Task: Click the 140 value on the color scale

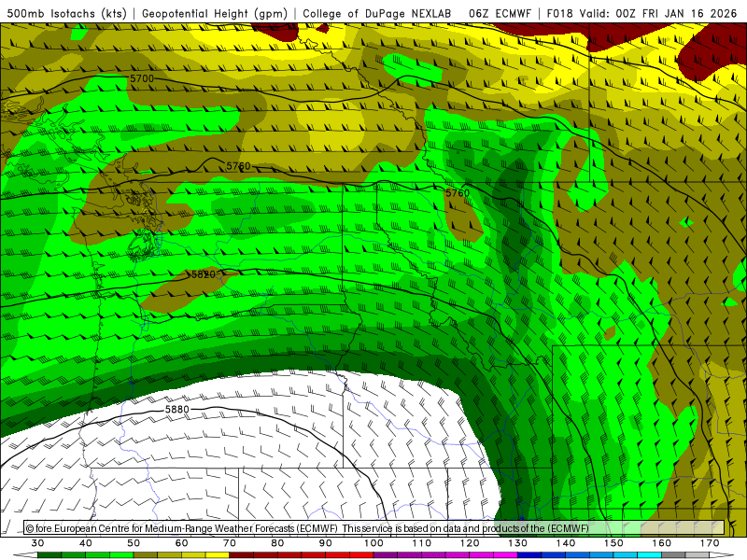Action: pos(566,543)
